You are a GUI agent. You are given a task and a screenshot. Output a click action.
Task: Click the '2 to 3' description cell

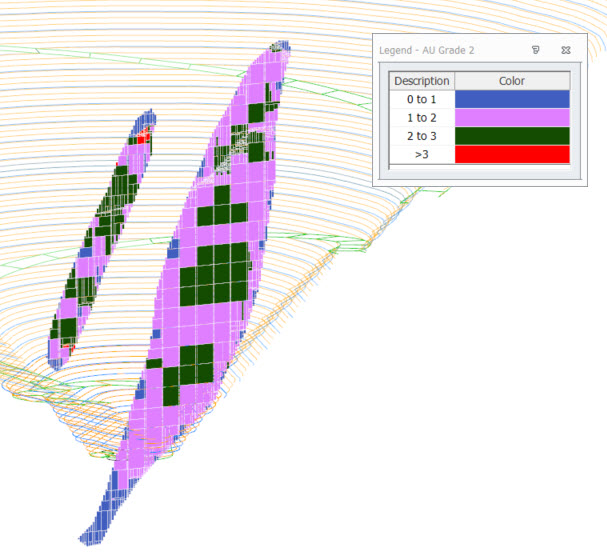tap(422, 136)
